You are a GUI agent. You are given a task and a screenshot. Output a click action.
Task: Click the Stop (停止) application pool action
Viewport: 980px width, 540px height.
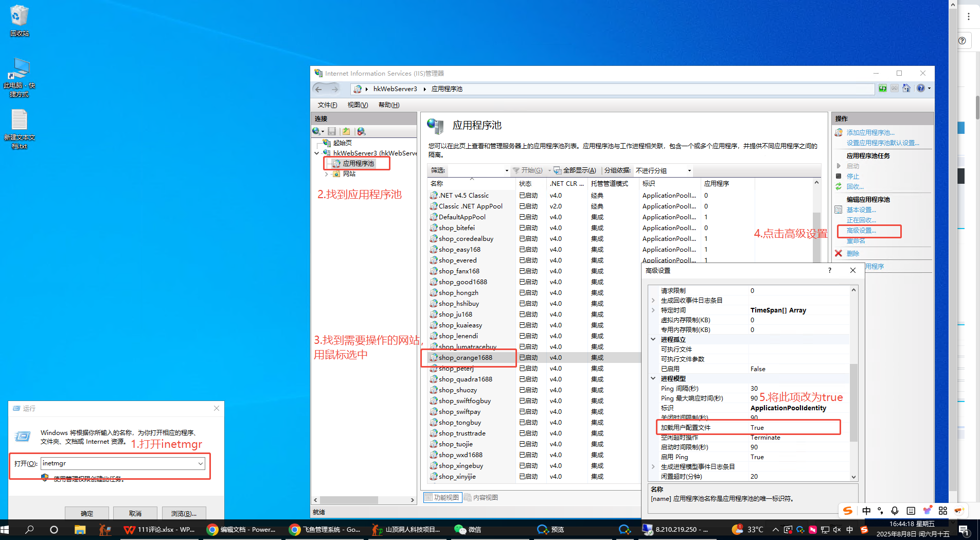[852, 176]
